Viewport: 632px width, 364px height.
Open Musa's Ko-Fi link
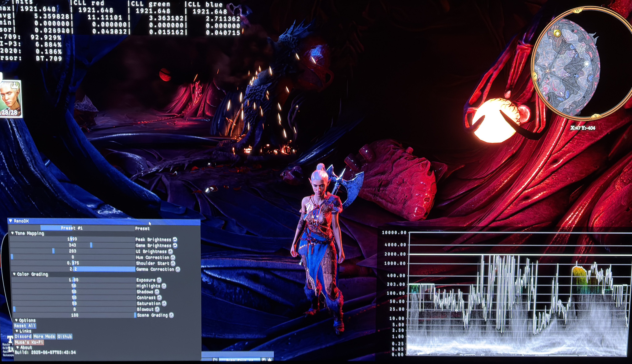29,342
